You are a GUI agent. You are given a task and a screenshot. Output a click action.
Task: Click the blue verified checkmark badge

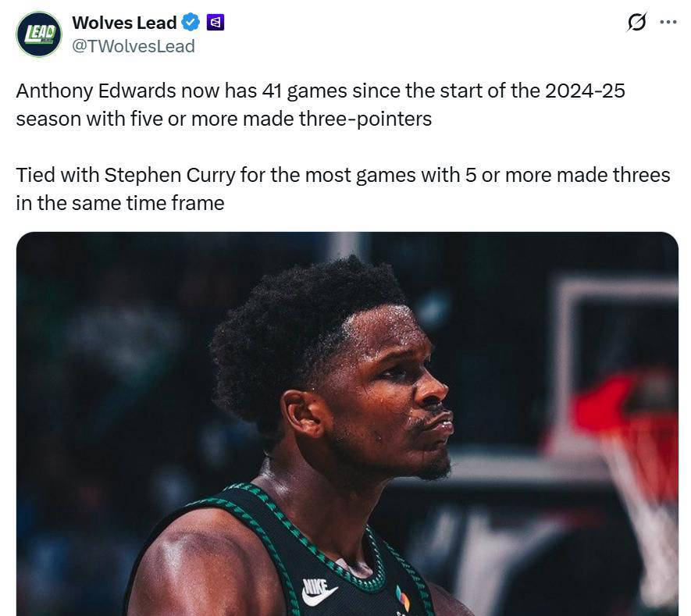pos(191,23)
